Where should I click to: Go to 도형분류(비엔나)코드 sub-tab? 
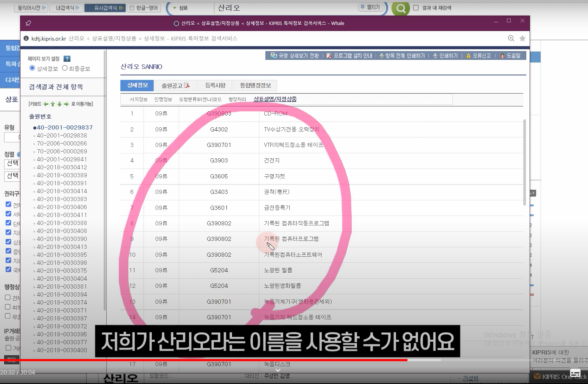point(200,100)
